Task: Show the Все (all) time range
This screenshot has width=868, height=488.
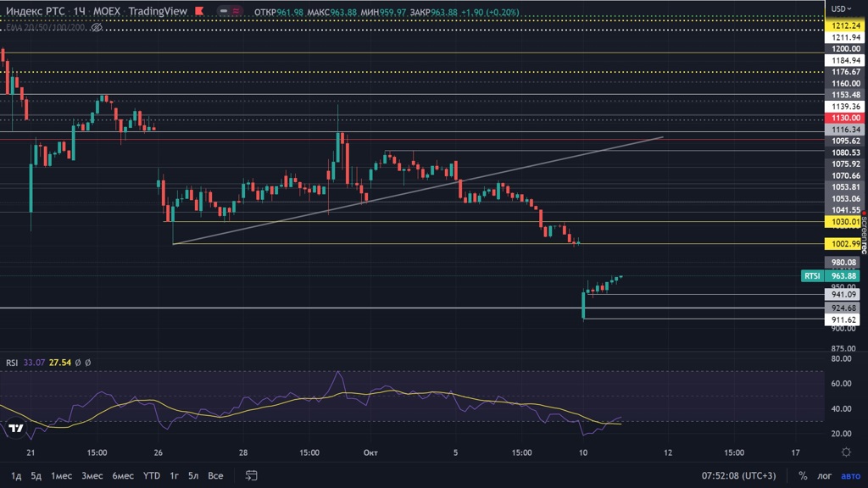Action: point(215,475)
